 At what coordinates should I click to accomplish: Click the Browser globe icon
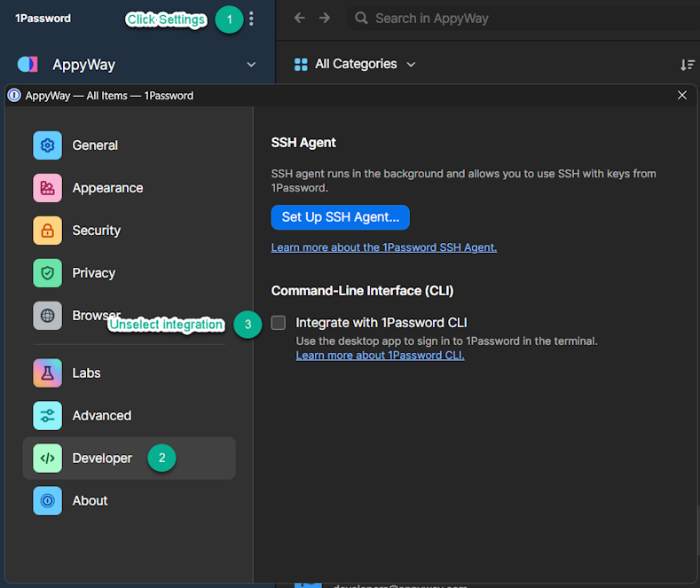click(x=47, y=316)
